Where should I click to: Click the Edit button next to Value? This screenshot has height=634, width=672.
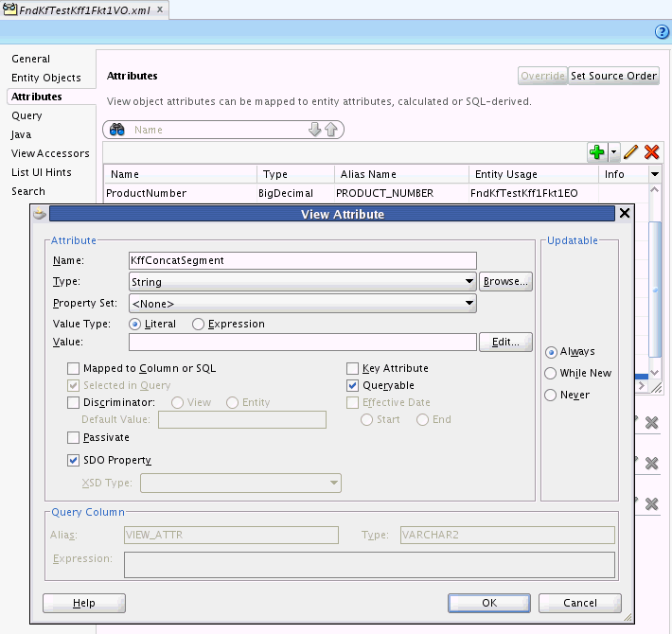tap(505, 342)
